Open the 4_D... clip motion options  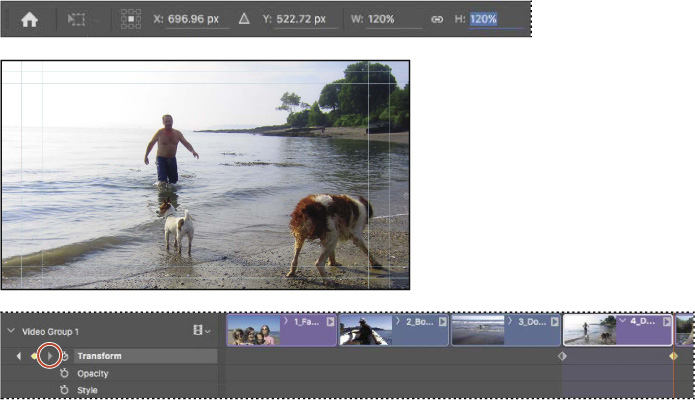pyautogui.click(x=667, y=322)
